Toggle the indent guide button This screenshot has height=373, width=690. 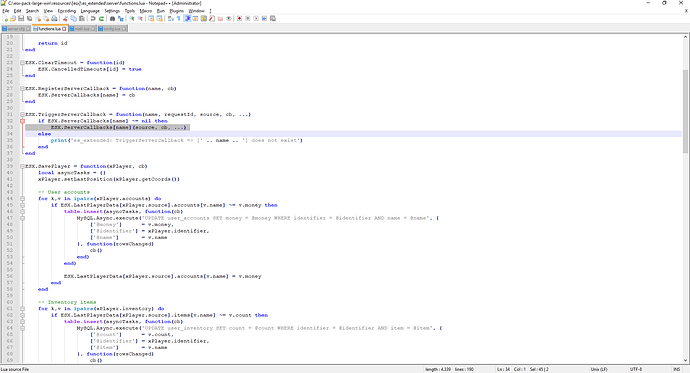(x=187, y=18)
